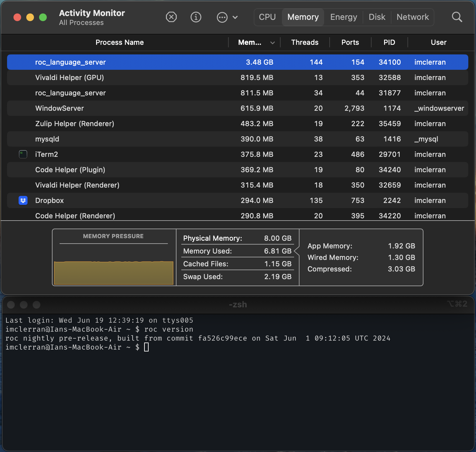Select roc_language_server with PID 31877
476x452 pixels.
(x=238, y=93)
